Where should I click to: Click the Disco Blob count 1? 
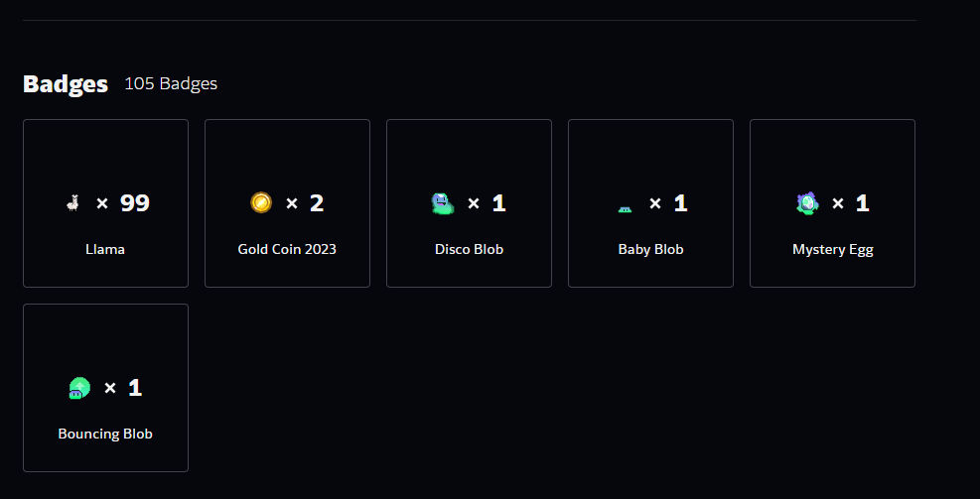(498, 203)
